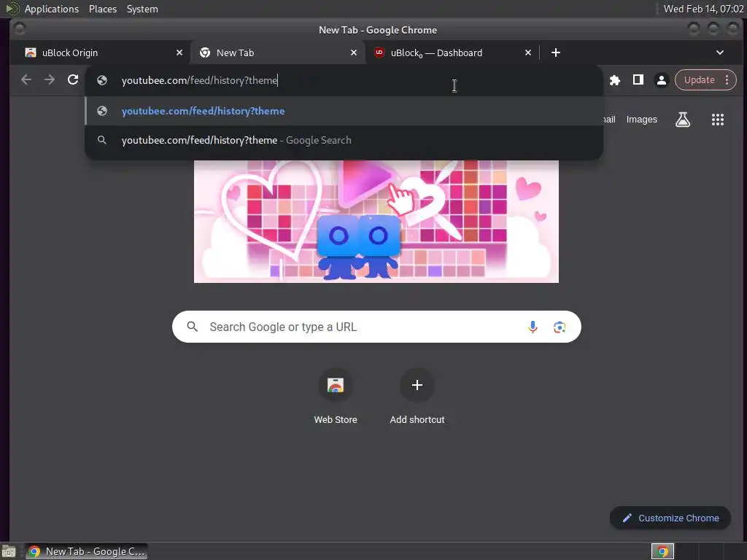This screenshot has height=560, width=747.
Task: Select the Google Search suggestion for youtubee.com
Action: [x=344, y=140]
